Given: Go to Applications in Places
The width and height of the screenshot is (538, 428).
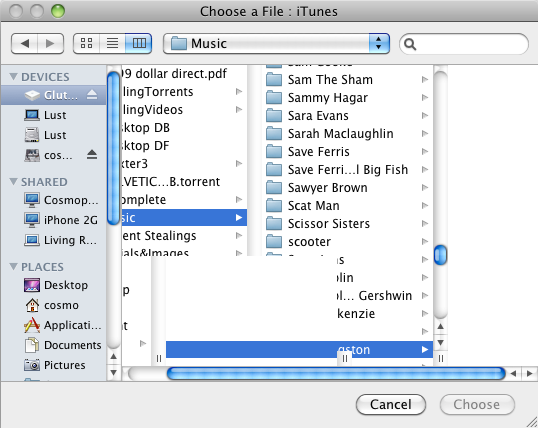Looking at the screenshot, I should 54,325.
